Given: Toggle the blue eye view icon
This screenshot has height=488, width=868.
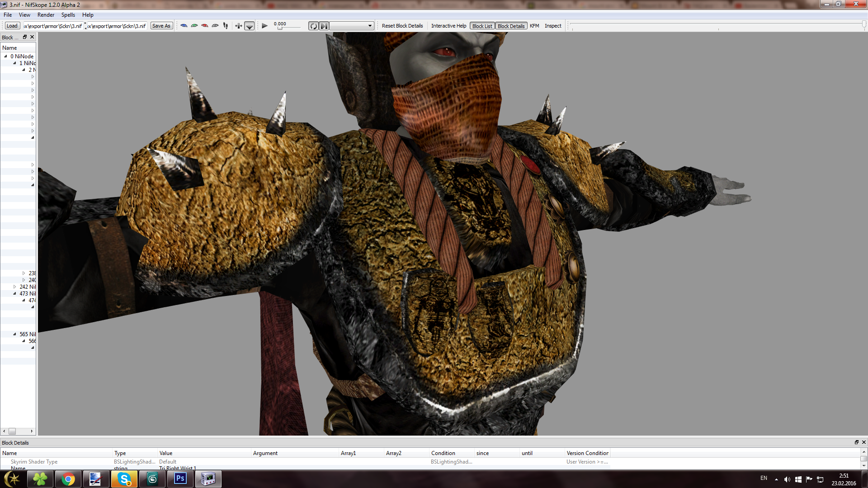Looking at the screenshot, I should pyautogui.click(x=184, y=26).
